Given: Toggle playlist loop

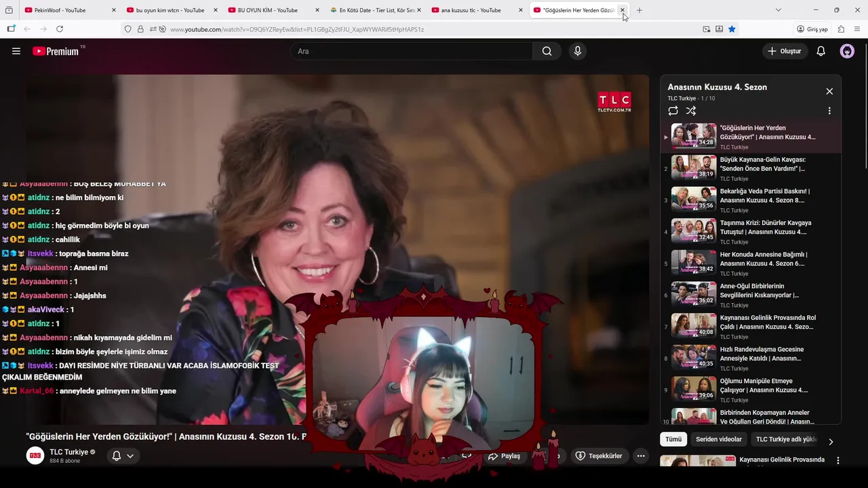Looking at the screenshot, I should (x=673, y=110).
